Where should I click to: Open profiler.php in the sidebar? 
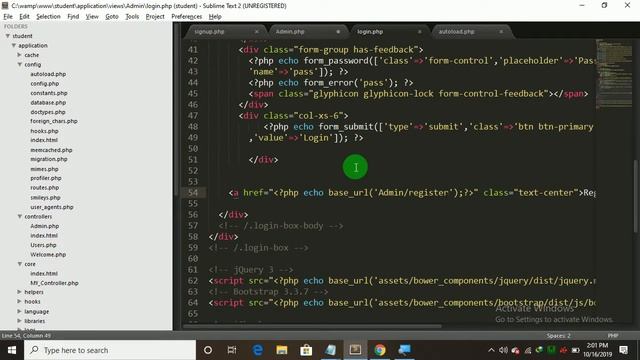point(46,178)
